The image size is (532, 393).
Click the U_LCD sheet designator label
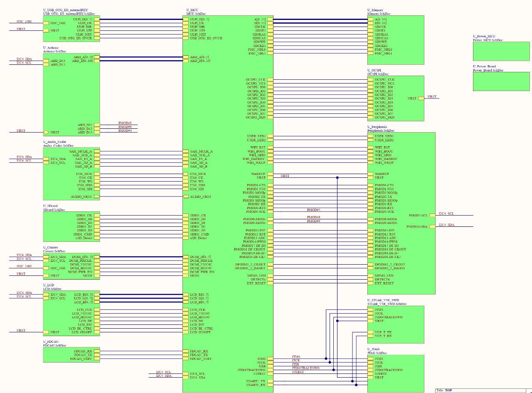tap(49, 285)
